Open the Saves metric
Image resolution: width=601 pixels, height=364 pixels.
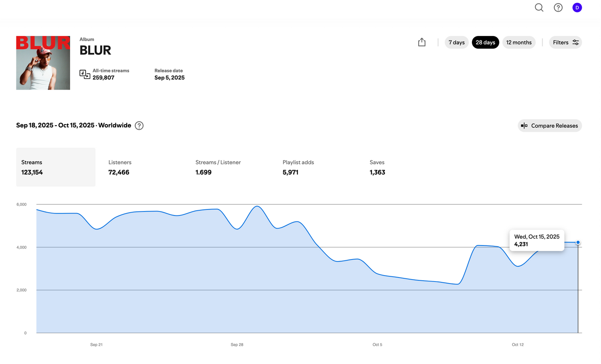377,167
